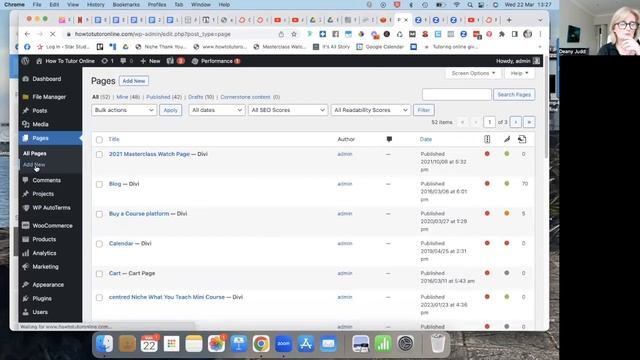Open the Bookmarks menu in menu bar

pos(126,4)
